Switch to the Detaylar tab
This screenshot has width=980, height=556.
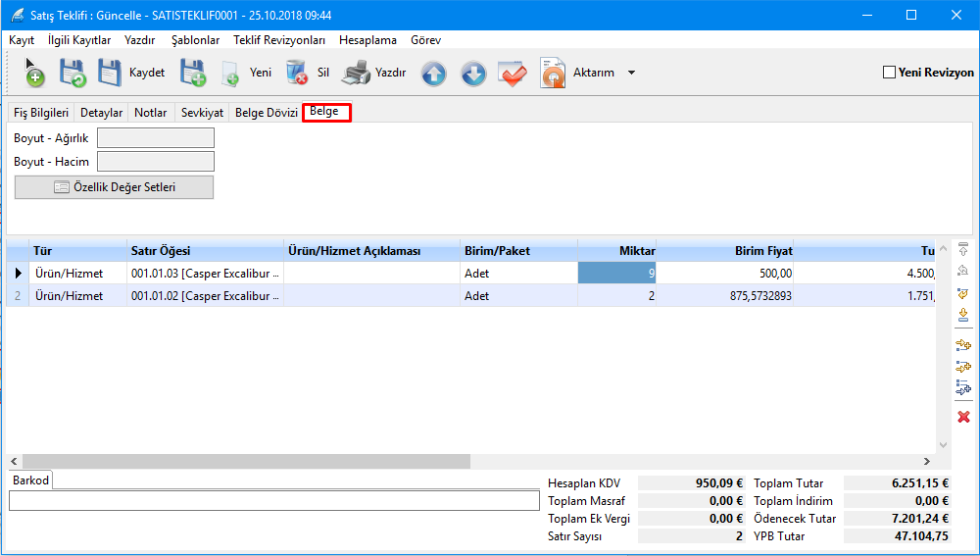(101, 113)
